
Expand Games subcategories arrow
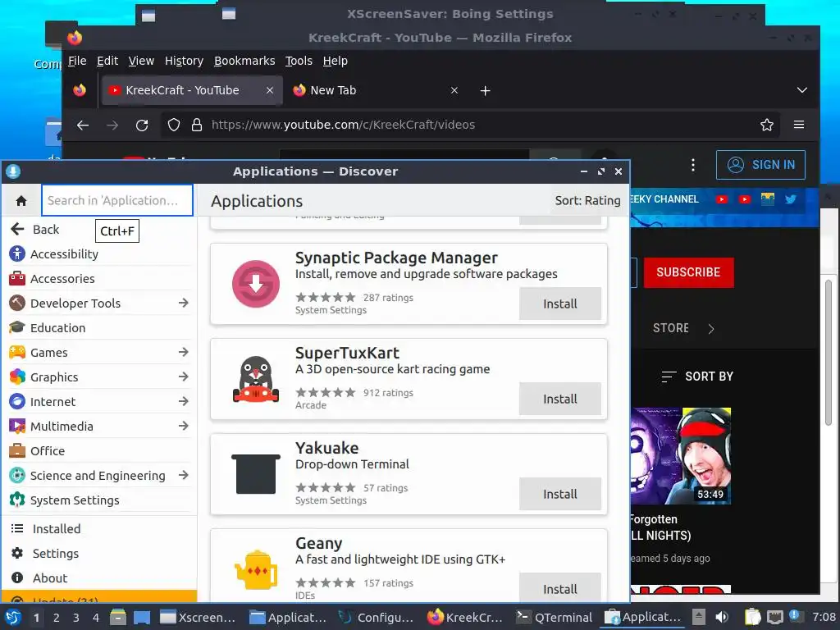point(183,353)
